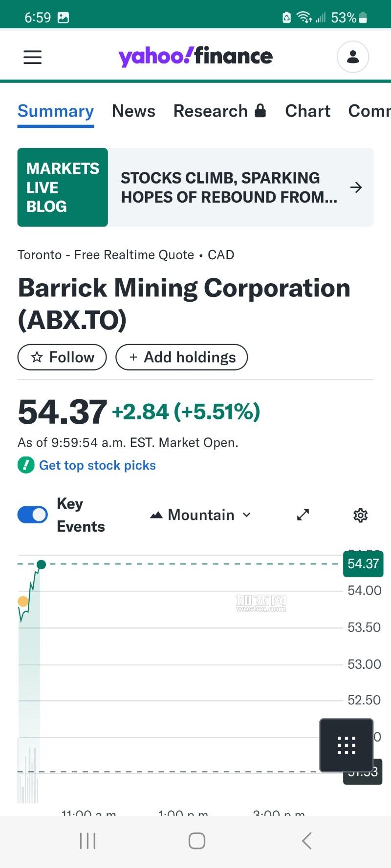This screenshot has height=868, width=391.
Task: Expand chart to full screen
Action: 303,515
